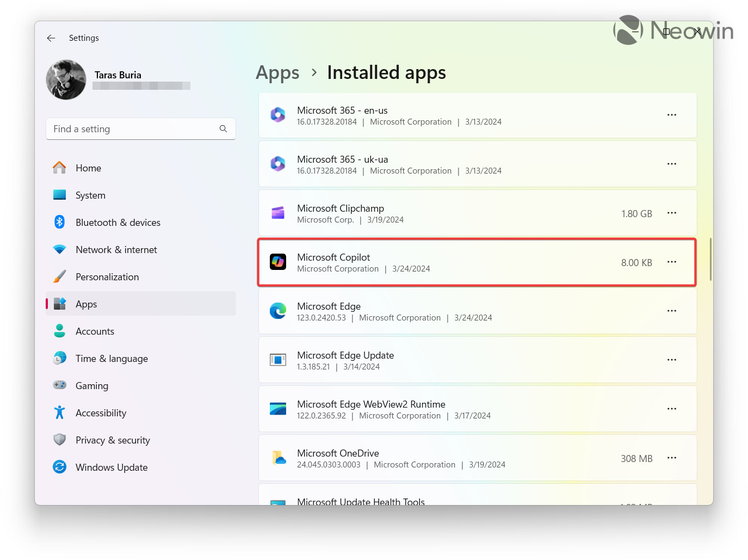748x560 pixels.
Task: Open more options for Microsoft 365 en-us
Action: (672, 115)
